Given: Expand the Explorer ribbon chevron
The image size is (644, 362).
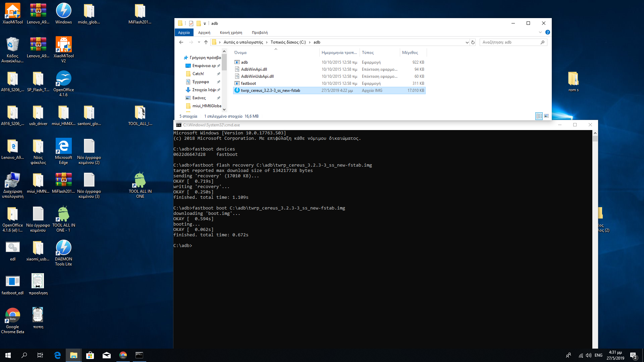Looking at the screenshot, I should tap(540, 32).
